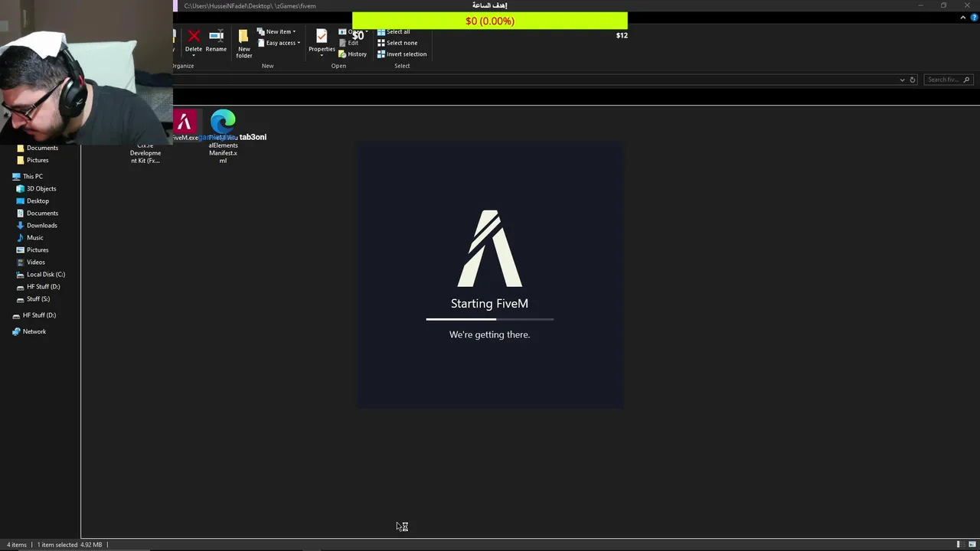Open the Stuff (S:) drive
The height and width of the screenshot is (551, 980).
tap(33, 298)
